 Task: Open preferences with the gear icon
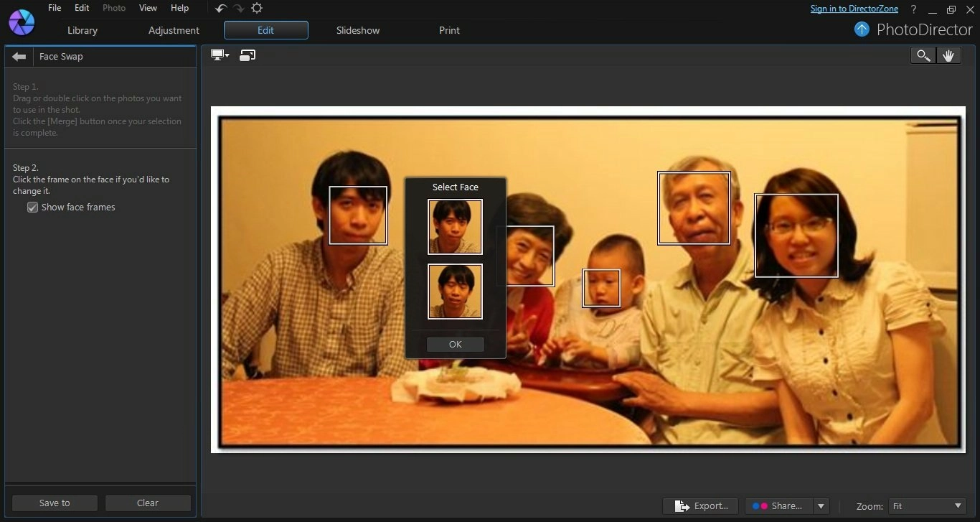pos(257,9)
